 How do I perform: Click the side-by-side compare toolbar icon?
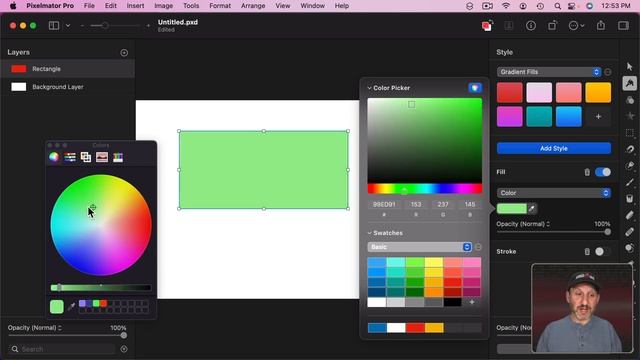coord(509,26)
